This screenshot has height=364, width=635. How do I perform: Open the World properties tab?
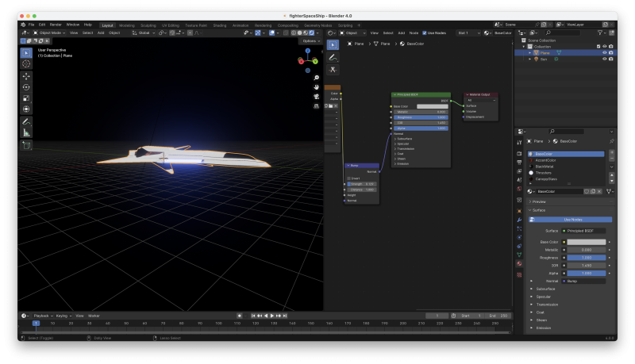coord(519,189)
